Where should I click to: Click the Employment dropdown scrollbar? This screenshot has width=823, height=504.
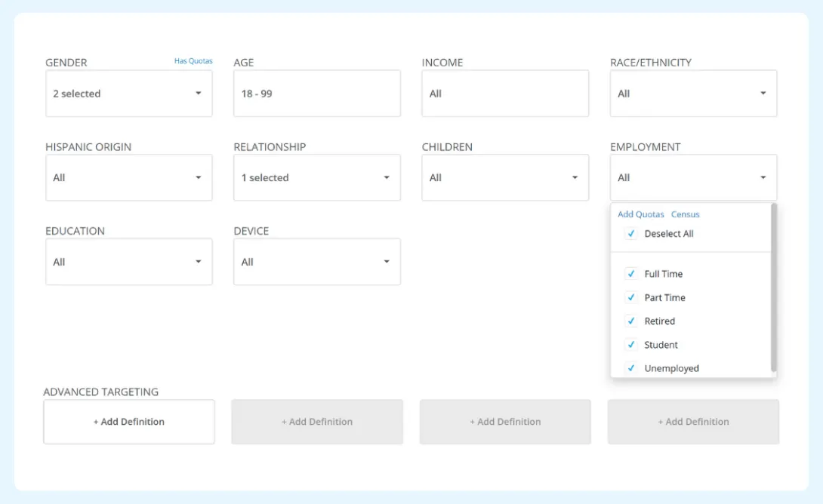pos(772,287)
